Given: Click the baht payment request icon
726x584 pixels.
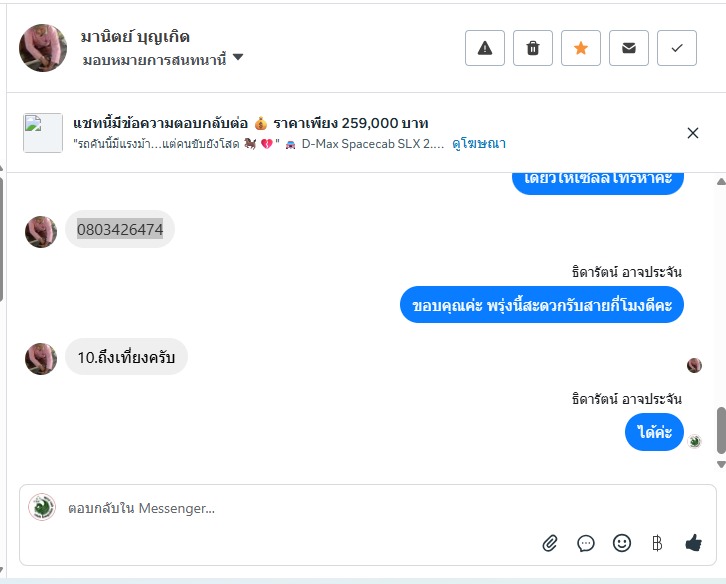Looking at the screenshot, I should point(657,543).
